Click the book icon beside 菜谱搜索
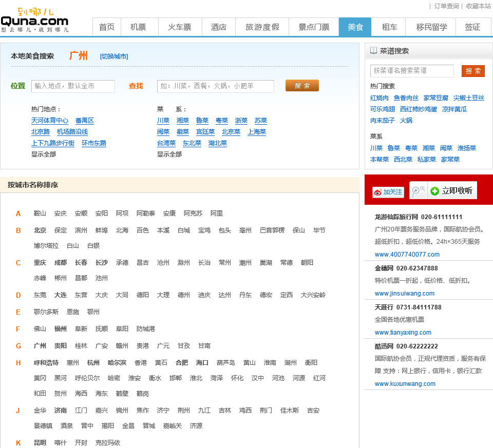Viewport: 493px width, 448px height. coord(373,51)
